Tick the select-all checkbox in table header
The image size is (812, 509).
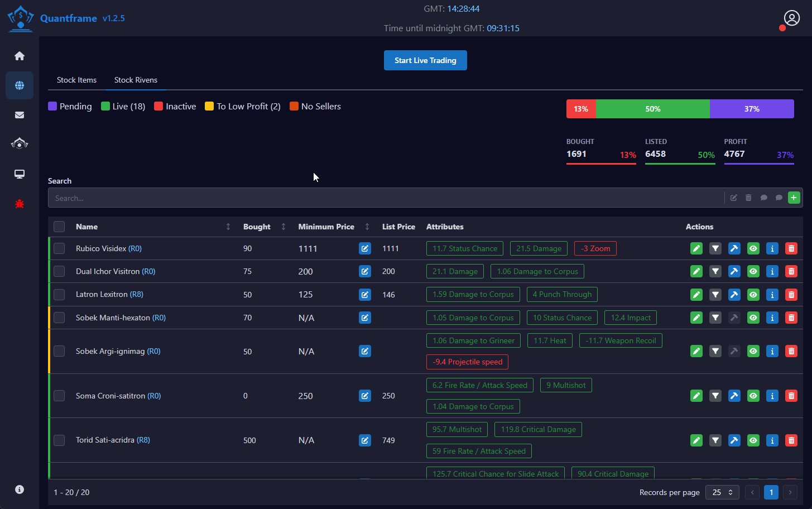click(59, 227)
